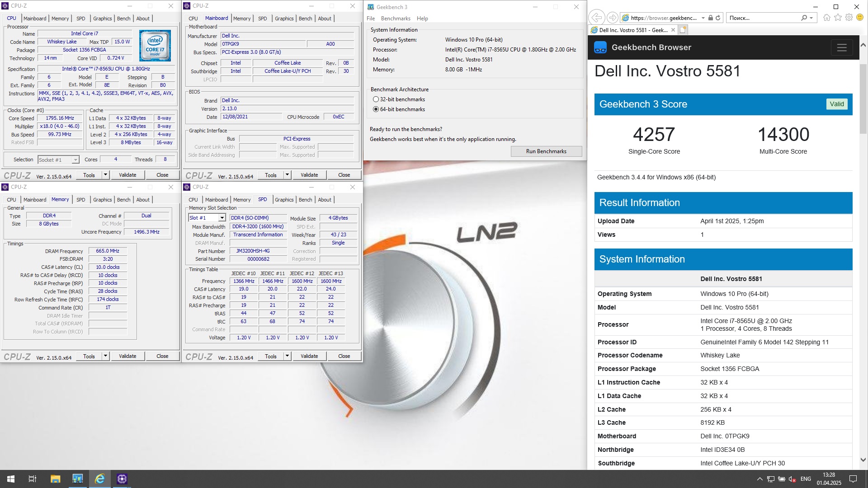
Task: Open Internet Explorer from the taskbar
Action: pyautogui.click(x=99, y=479)
